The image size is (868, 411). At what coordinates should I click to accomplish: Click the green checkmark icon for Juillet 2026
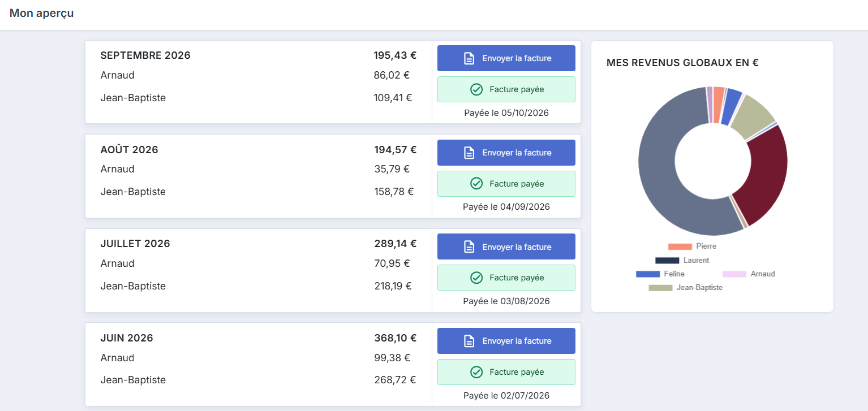click(476, 278)
